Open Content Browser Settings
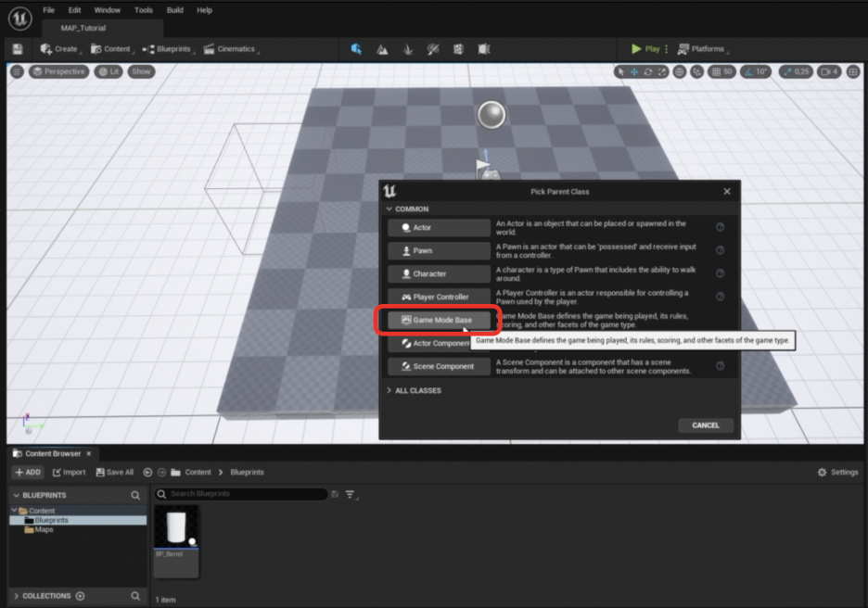 pyautogui.click(x=837, y=473)
